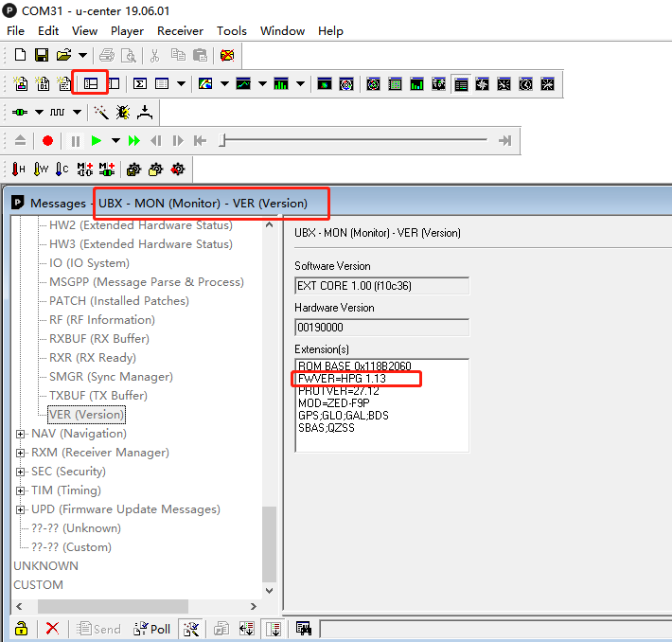
Task: Select RF (RF Information) tree item
Action: click(102, 319)
